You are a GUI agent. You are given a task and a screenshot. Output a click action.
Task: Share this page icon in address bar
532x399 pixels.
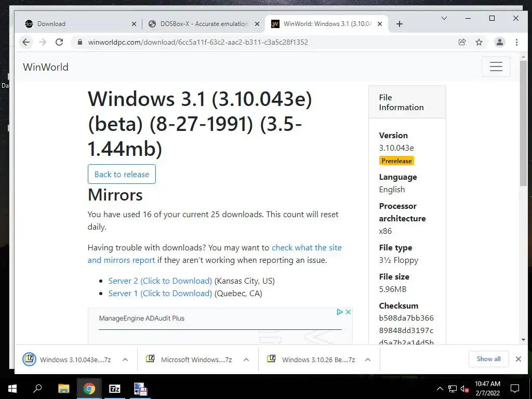coord(462,42)
